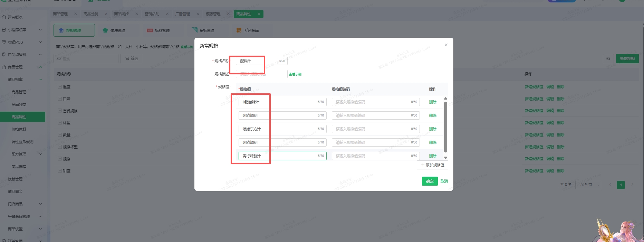This screenshot has width=644, height=242.
Task: Click the 规格管理 layers icon
Action: point(61,30)
